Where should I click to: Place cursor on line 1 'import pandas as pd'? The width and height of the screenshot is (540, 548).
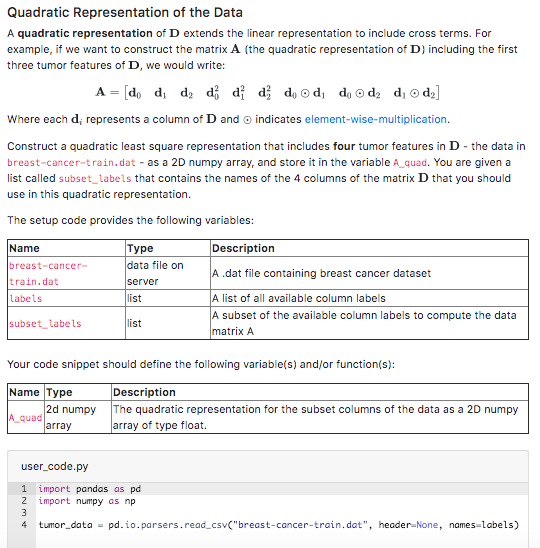point(89,489)
